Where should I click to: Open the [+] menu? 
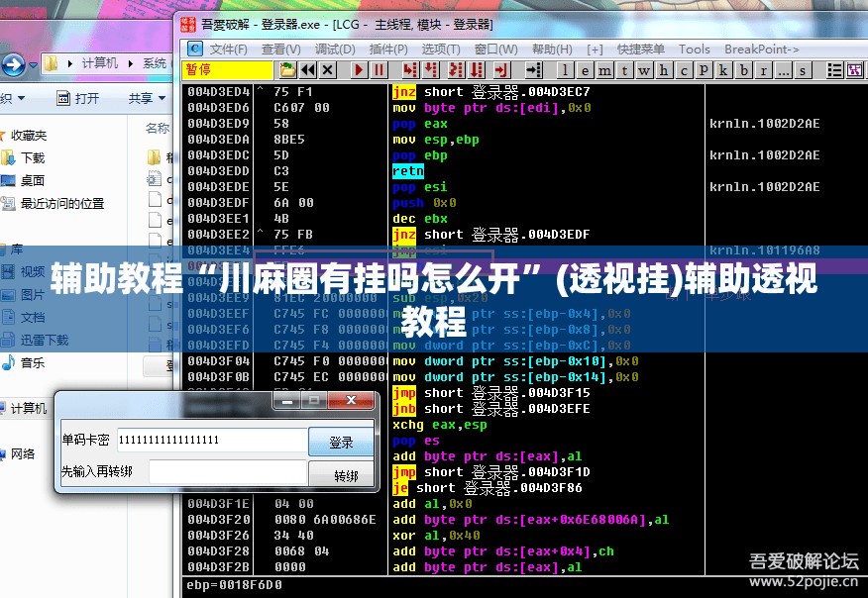click(x=596, y=50)
